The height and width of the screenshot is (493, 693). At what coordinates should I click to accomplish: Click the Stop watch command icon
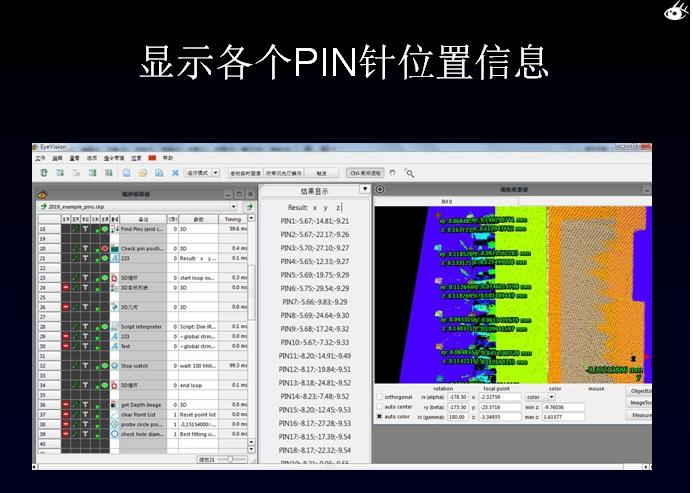pyautogui.click(x=114, y=366)
